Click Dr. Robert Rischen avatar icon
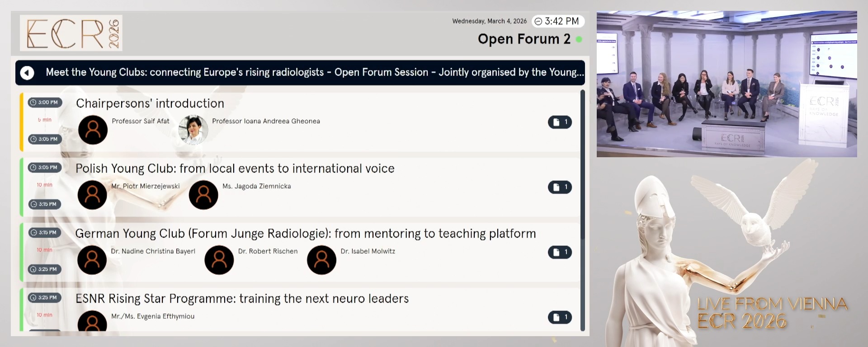This screenshot has height=347, width=868. coord(219,260)
